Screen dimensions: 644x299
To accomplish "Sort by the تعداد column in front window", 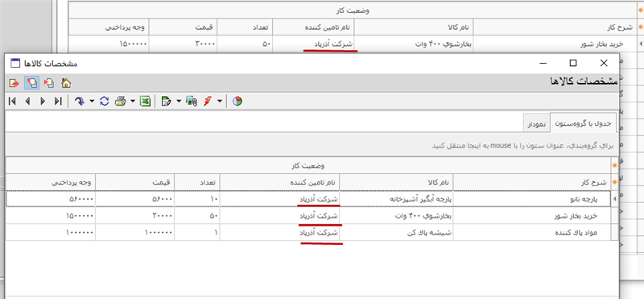I will 197,182.
